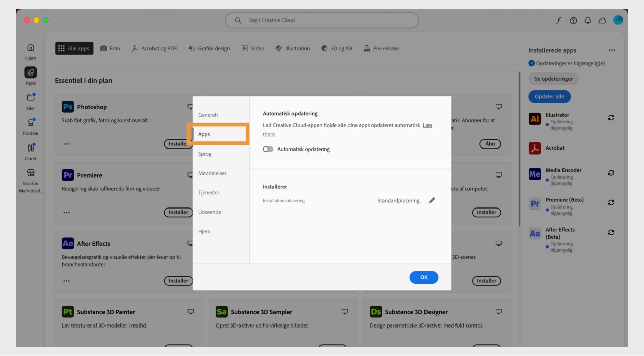Open cloud sync status icon
The height and width of the screenshot is (356, 644).
[602, 20]
